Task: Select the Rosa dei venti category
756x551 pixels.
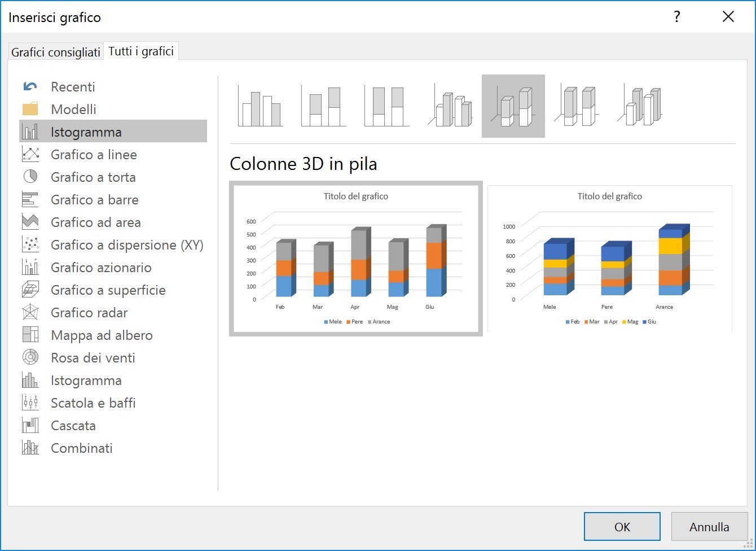Action: coord(113,357)
